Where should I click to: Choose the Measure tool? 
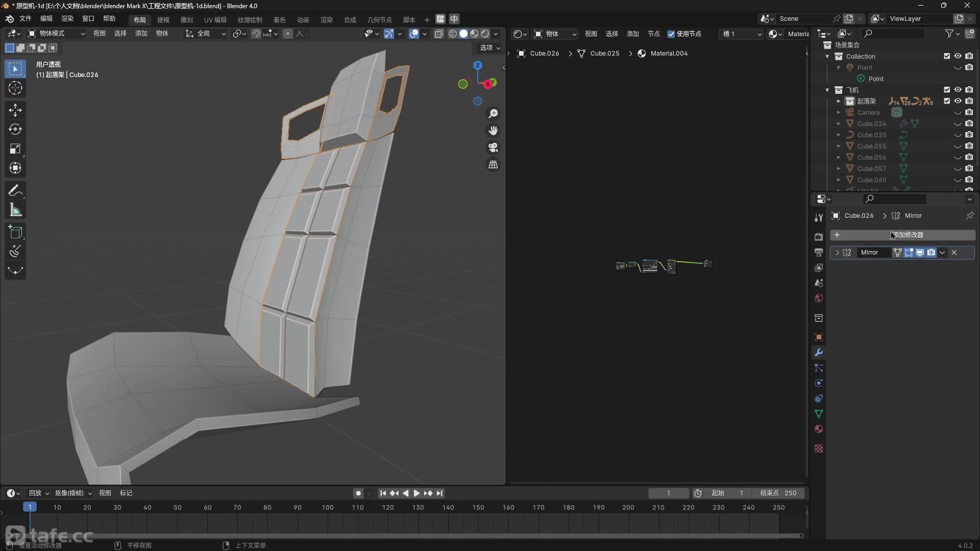pos(15,210)
